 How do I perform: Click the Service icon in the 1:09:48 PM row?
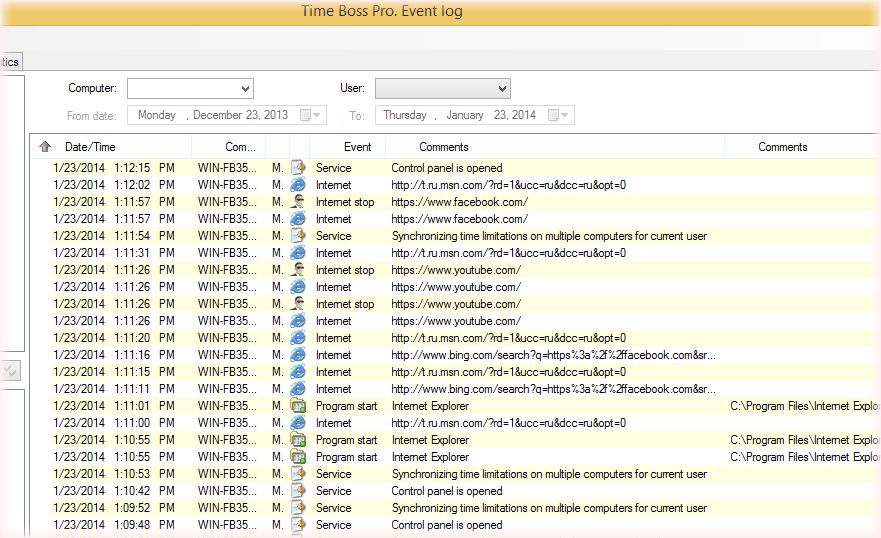click(298, 525)
